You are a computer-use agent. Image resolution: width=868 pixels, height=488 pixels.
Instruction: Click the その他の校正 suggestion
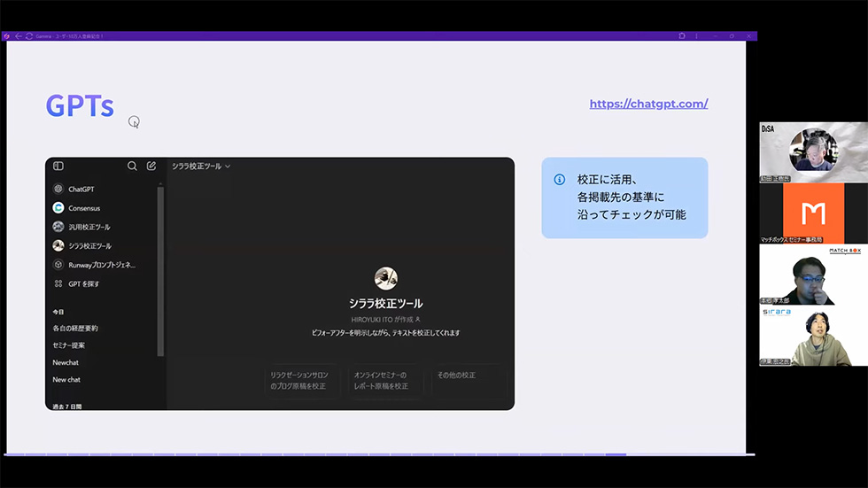469,381
